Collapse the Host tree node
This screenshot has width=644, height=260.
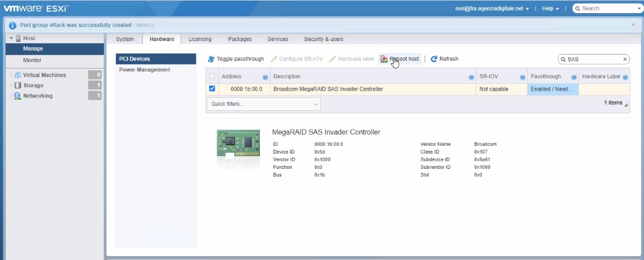click(x=11, y=38)
